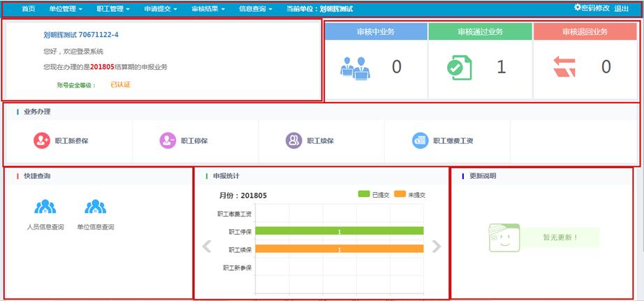644x301 pixels.
Task: Go to 首页 in navigation bar
Action: point(28,9)
